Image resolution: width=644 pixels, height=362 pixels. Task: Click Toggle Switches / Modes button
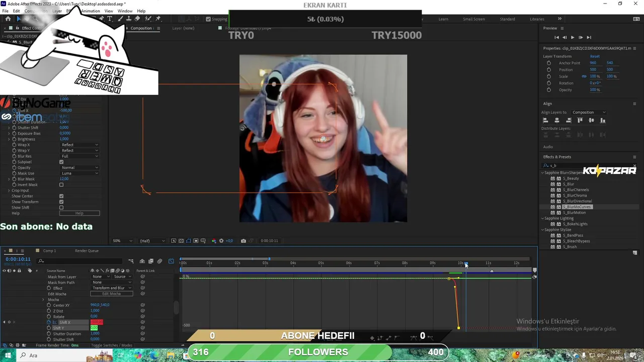(112, 345)
